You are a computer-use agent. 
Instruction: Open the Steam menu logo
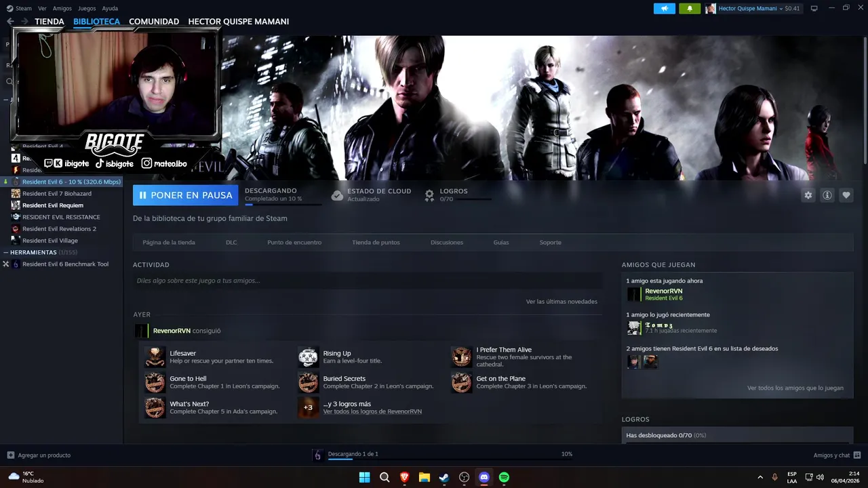coord(9,8)
